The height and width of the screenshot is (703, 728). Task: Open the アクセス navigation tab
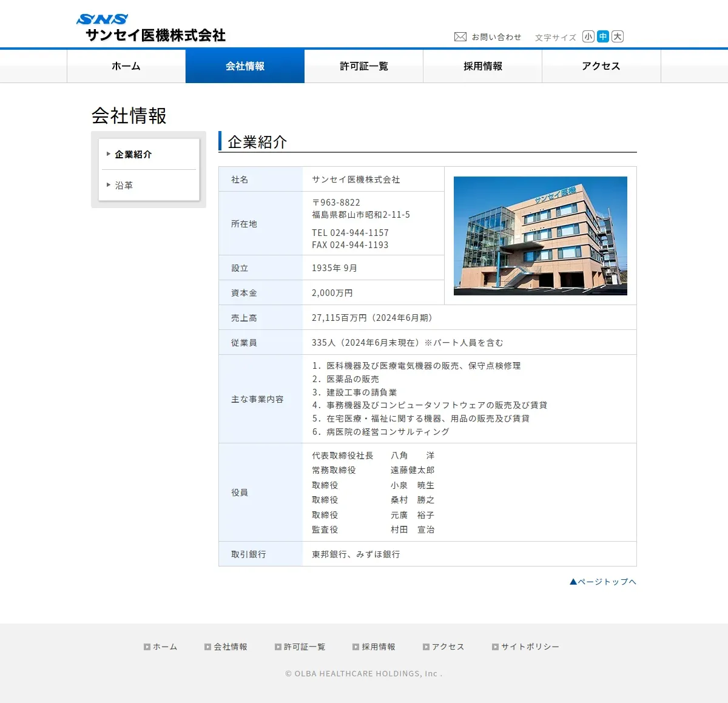pyautogui.click(x=601, y=66)
